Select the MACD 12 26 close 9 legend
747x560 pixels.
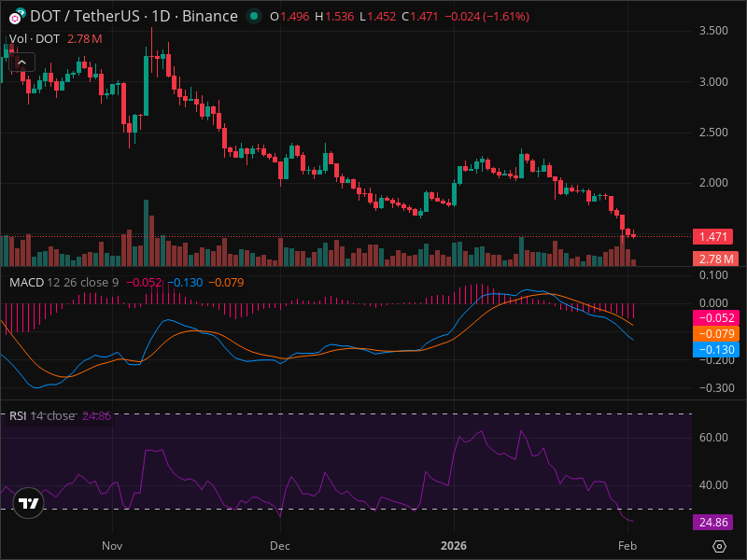pos(63,283)
